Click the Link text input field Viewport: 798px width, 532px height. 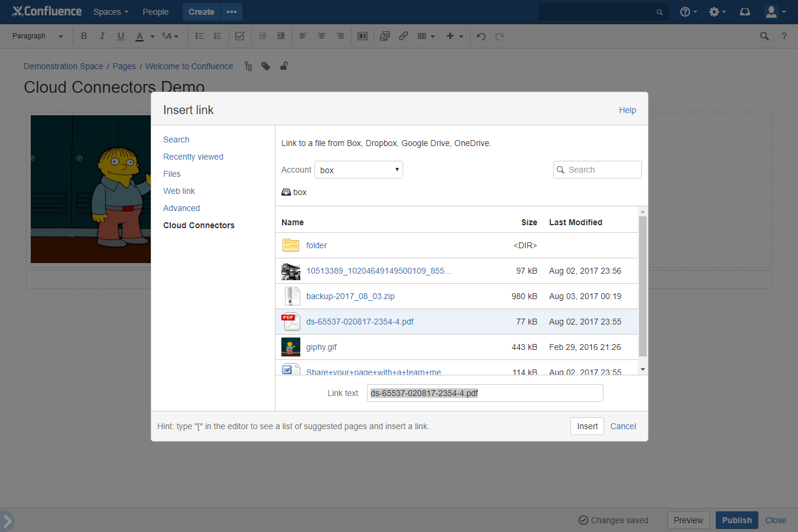[x=485, y=393]
